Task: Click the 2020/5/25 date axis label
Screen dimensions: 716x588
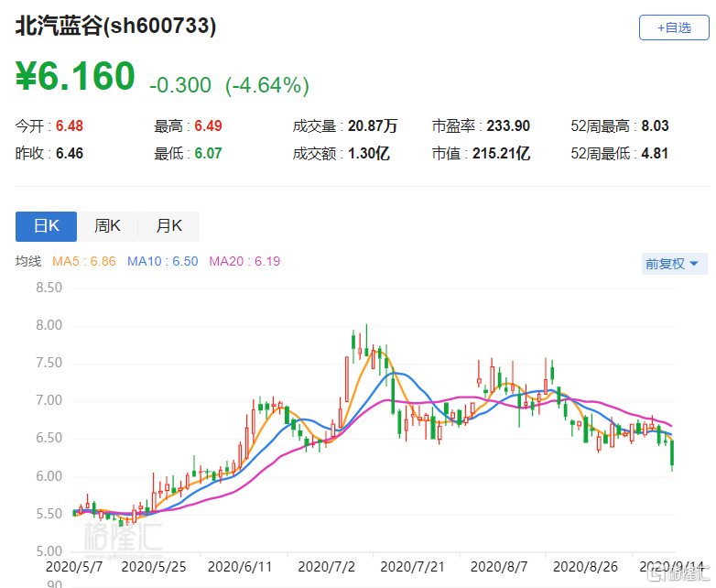Action: [x=154, y=567]
